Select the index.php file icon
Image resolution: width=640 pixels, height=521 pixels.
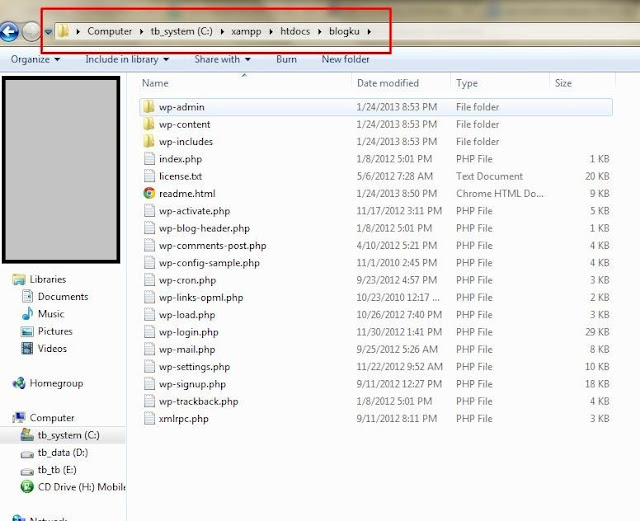(149, 159)
